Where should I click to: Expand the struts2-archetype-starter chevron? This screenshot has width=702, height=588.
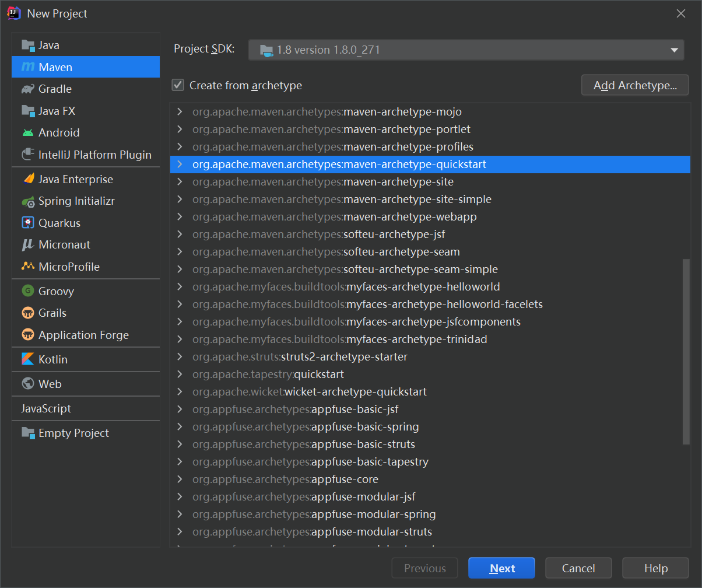pos(180,357)
